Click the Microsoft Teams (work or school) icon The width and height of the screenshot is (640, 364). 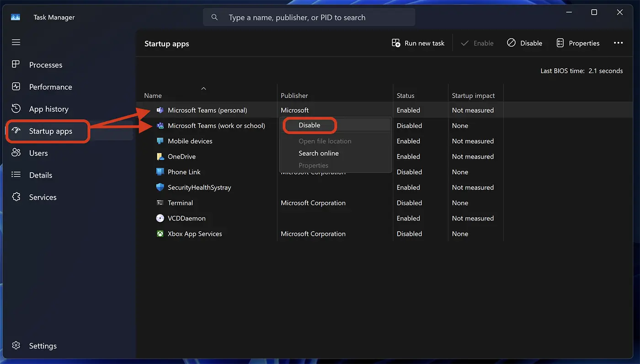pyautogui.click(x=160, y=126)
